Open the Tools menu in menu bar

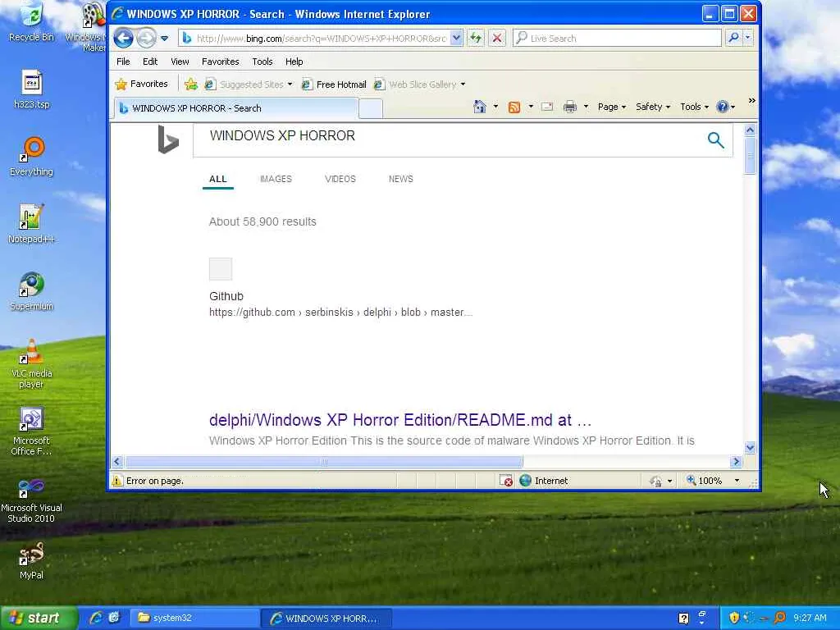262,62
